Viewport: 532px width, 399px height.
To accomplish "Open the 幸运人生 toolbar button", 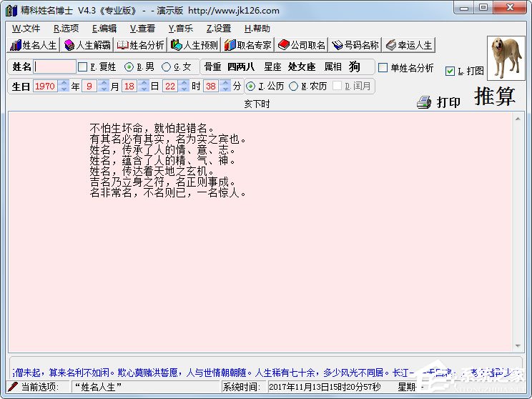I will point(408,45).
